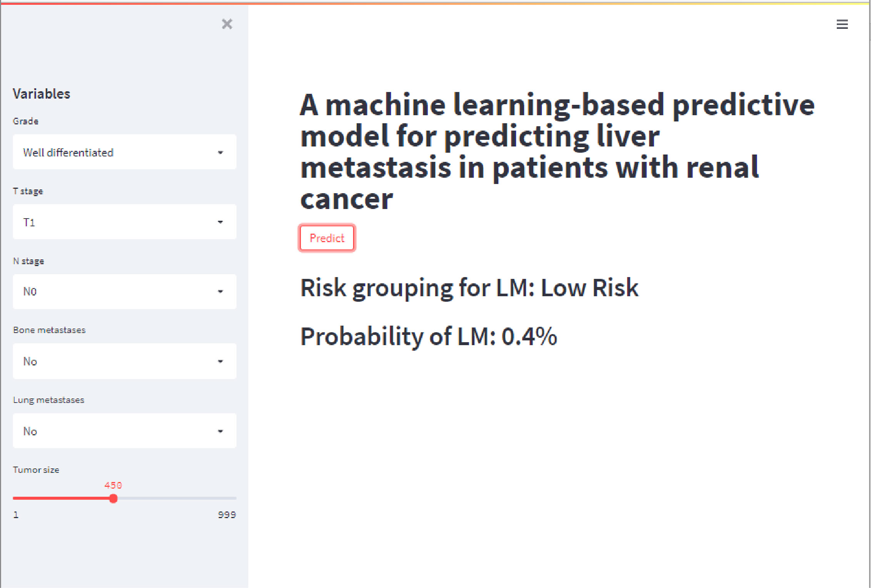Open the Bone metastases dropdown arrow

pos(220,361)
